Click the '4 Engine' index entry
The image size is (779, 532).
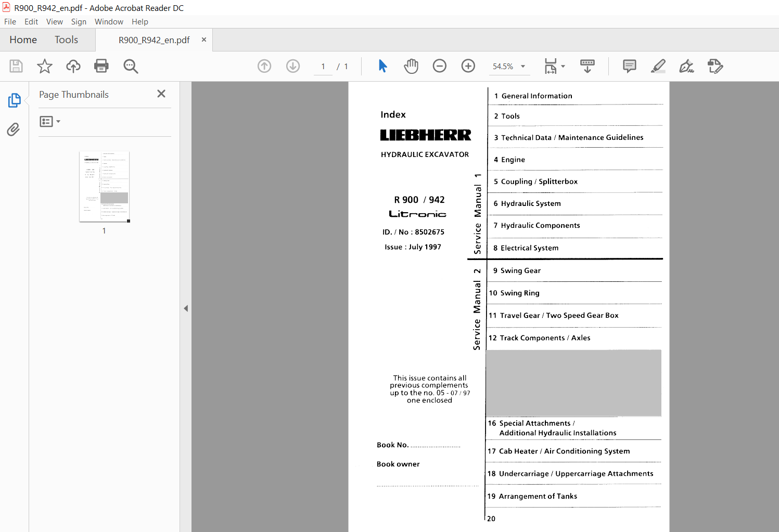[x=509, y=160]
